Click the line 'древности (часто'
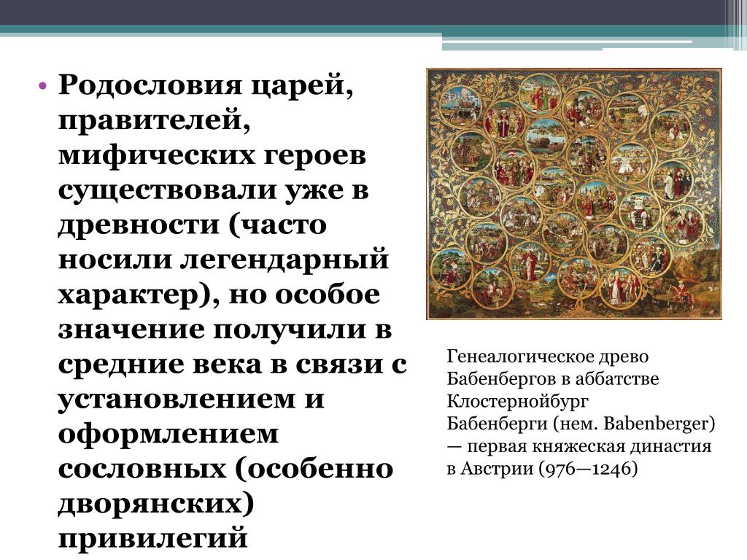This screenshot has height=560, width=747. click(193, 225)
